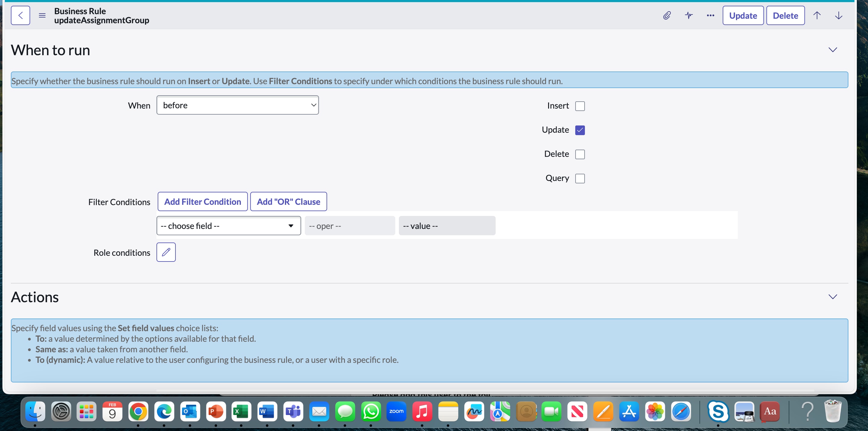
Task: Click the attachment paperclip icon
Action: [667, 15]
